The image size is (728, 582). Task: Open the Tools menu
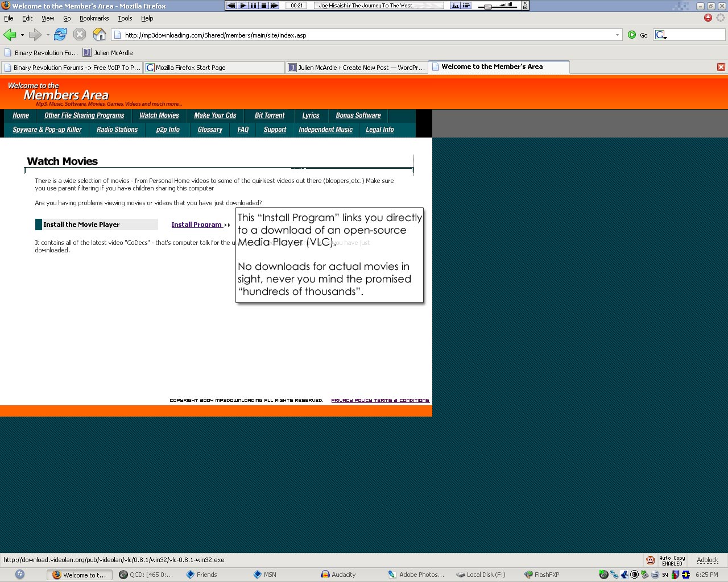[x=125, y=18]
